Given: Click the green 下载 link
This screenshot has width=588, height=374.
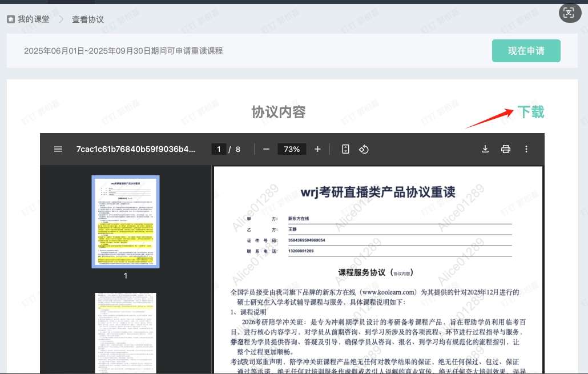Looking at the screenshot, I should [530, 112].
